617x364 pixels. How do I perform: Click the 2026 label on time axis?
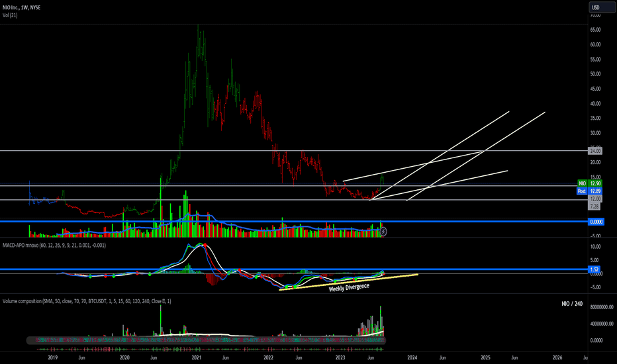pyautogui.click(x=557, y=357)
